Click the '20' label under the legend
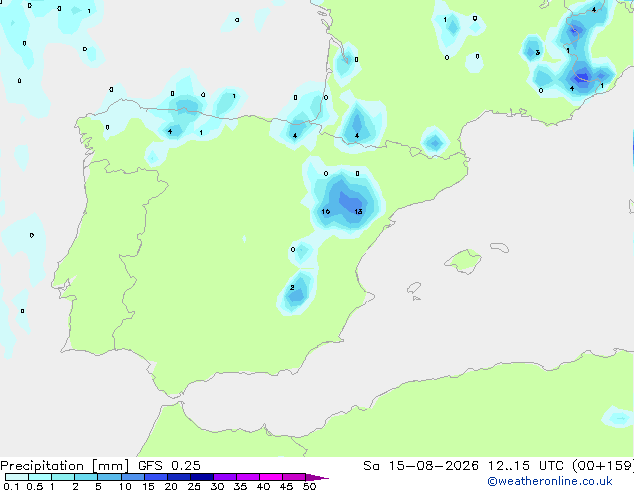634x490 pixels. pyautogui.click(x=171, y=486)
